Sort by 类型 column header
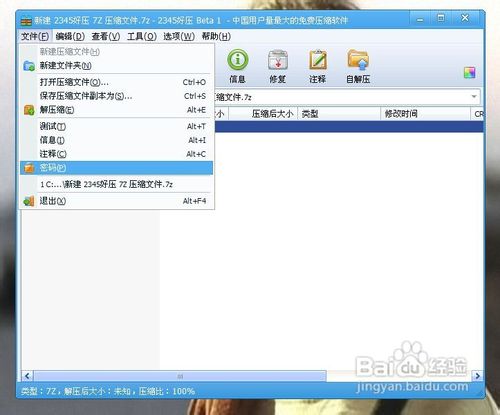This screenshot has width=500, height=415. tap(339, 114)
